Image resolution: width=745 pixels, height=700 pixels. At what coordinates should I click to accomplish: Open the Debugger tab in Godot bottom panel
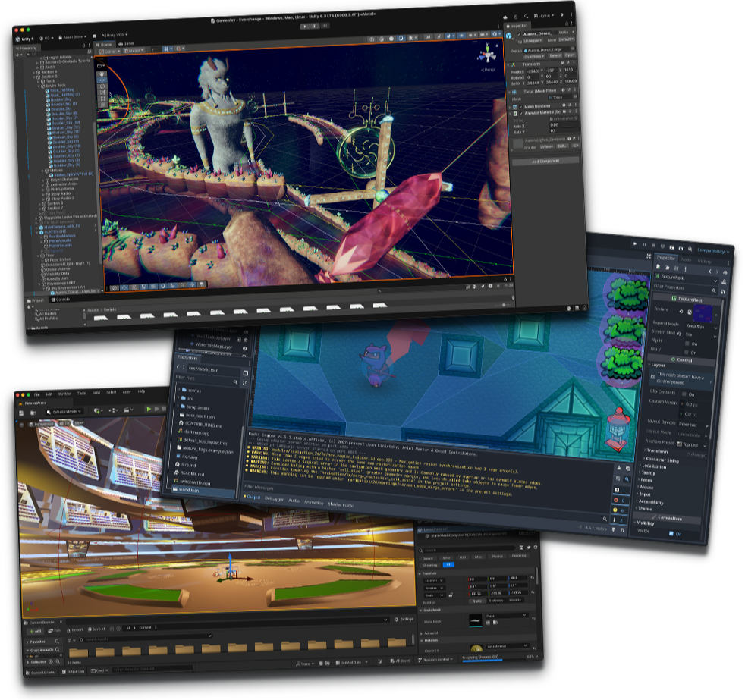pyautogui.click(x=274, y=498)
